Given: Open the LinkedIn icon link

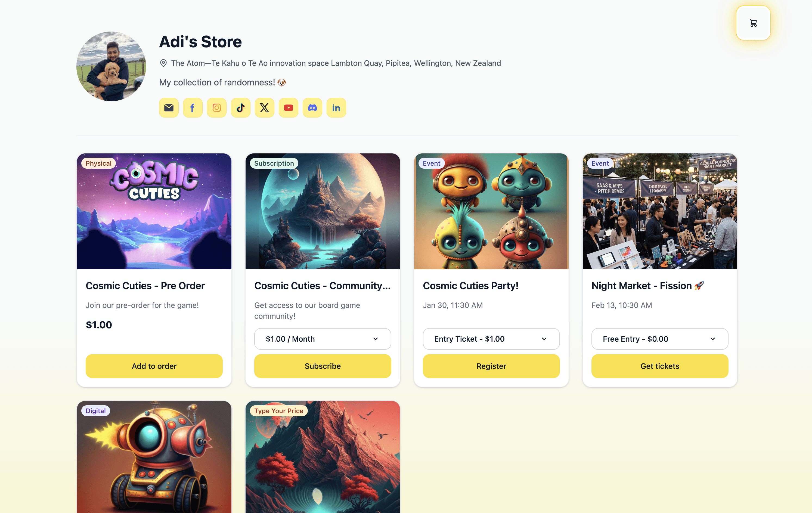Looking at the screenshot, I should point(336,108).
